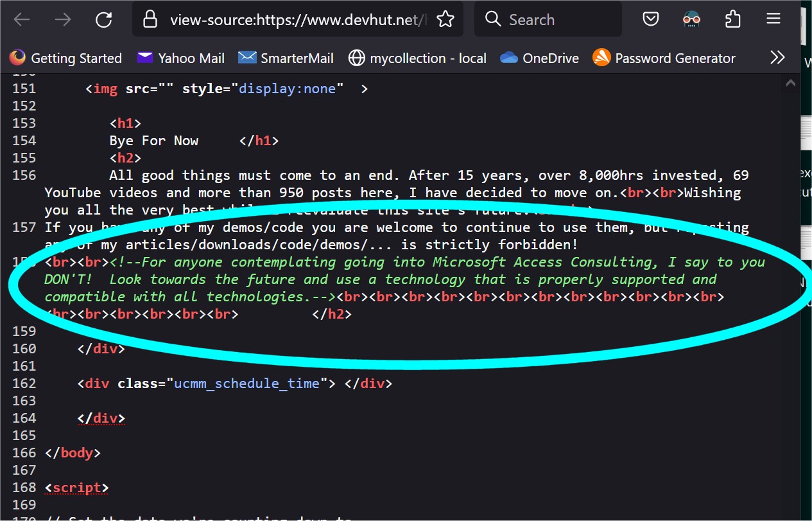
Task: Bookmark this page with star icon
Action: (445, 20)
